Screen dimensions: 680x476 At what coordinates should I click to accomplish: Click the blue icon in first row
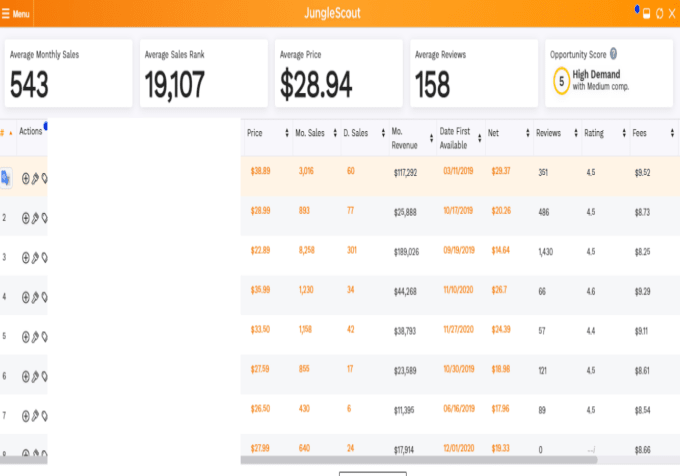coord(6,177)
